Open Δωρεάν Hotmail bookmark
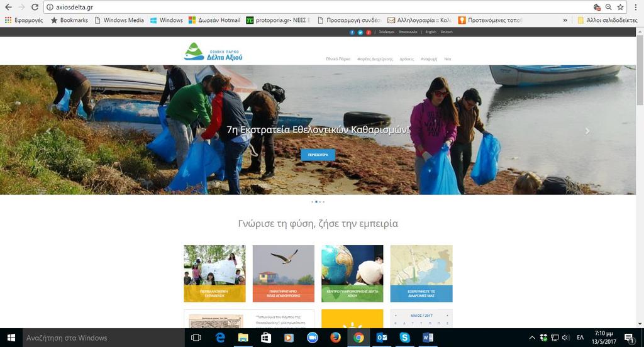This screenshot has height=347, width=644. tap(214, 19)
